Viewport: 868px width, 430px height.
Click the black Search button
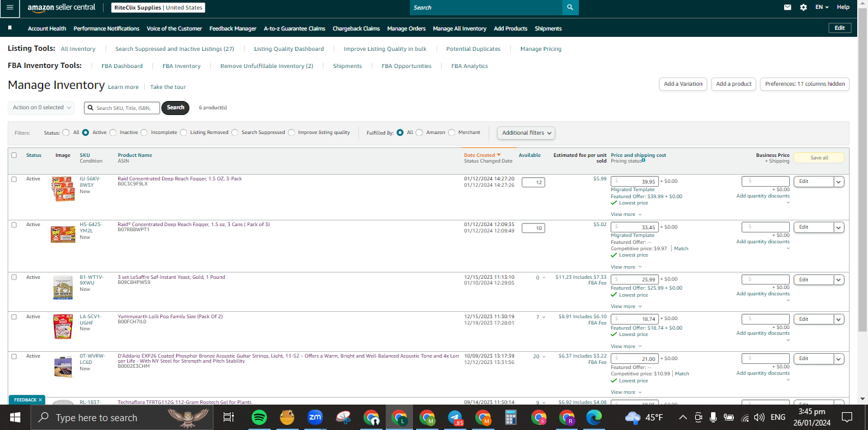175,107
